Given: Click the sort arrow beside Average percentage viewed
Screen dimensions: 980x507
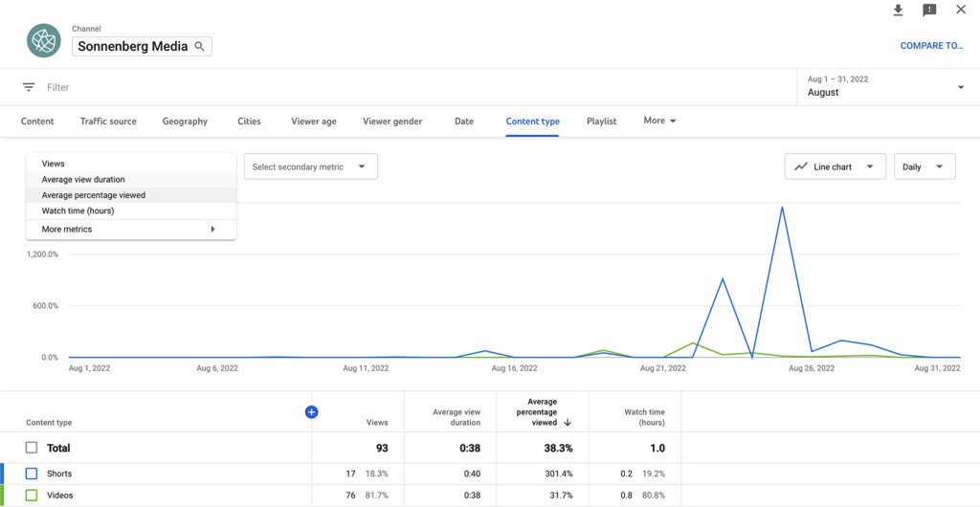Looking at the screenshot, I should tap(568, 423).
